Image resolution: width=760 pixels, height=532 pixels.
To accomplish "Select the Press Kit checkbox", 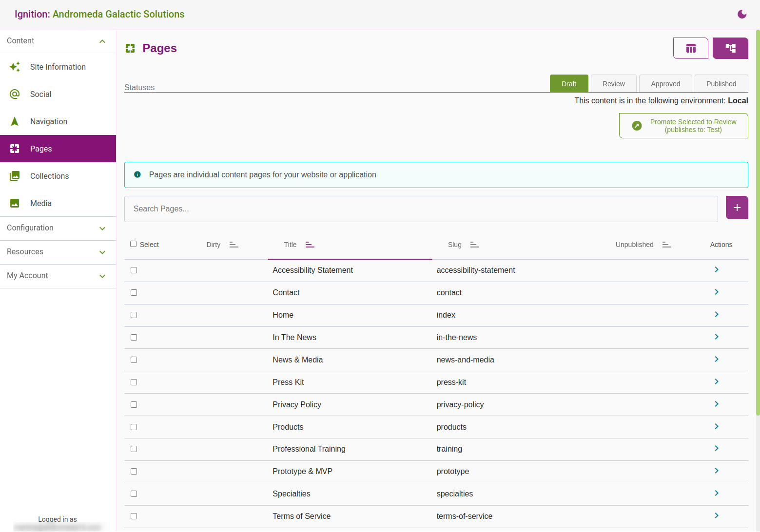I will 134,382.
